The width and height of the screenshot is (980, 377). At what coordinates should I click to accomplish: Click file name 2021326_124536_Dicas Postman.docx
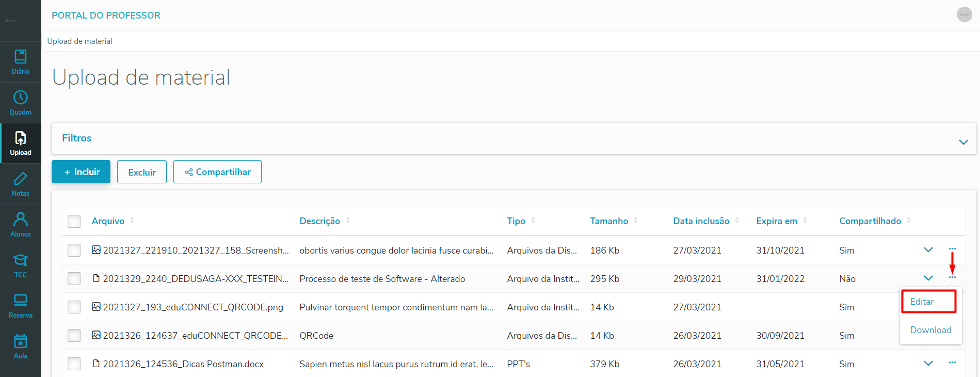(x=183, y=364)
